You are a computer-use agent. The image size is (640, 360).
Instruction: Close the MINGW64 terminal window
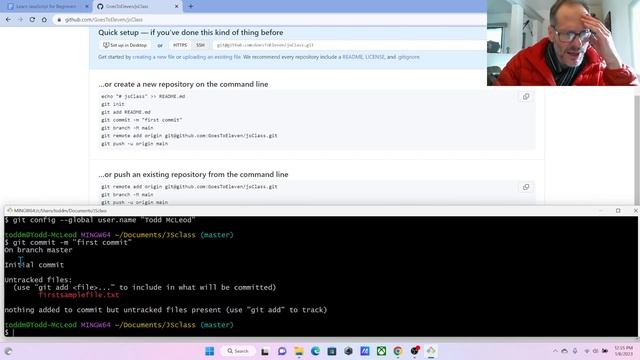tap(635, 211)
